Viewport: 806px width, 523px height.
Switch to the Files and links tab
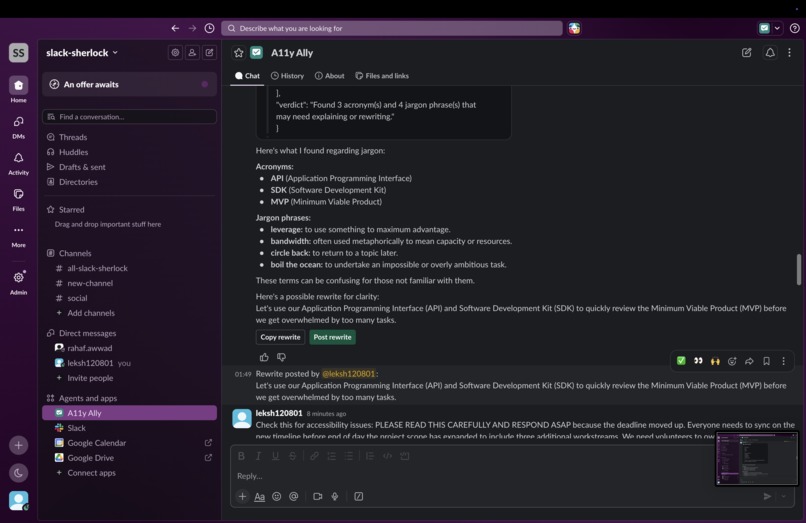[x=382, y=76]
